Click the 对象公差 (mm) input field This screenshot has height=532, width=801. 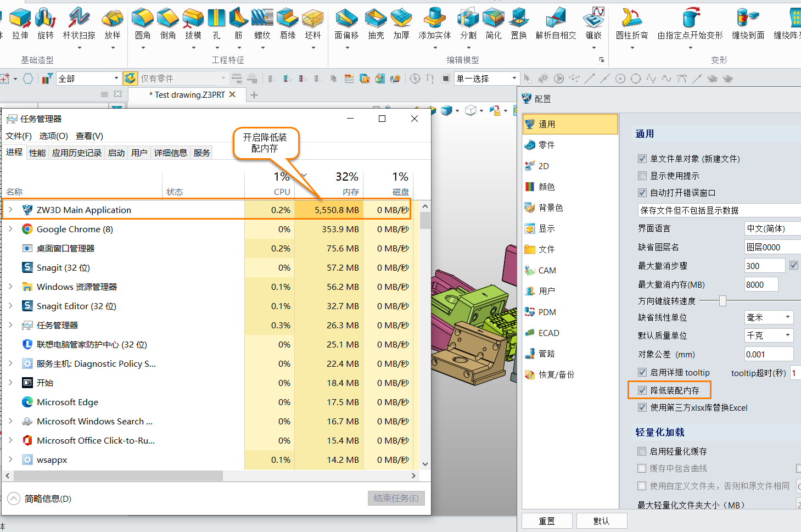(769, 354)
